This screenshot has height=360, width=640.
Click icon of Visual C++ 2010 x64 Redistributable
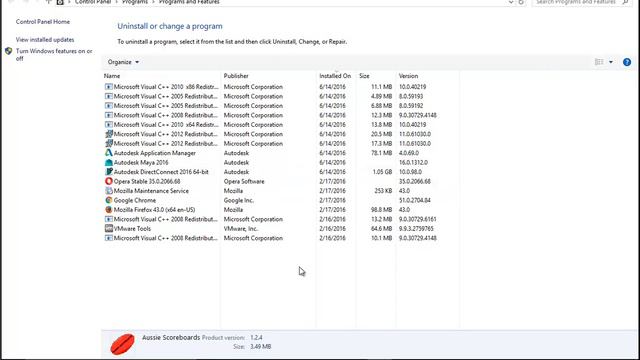click(x=109, y=124)
